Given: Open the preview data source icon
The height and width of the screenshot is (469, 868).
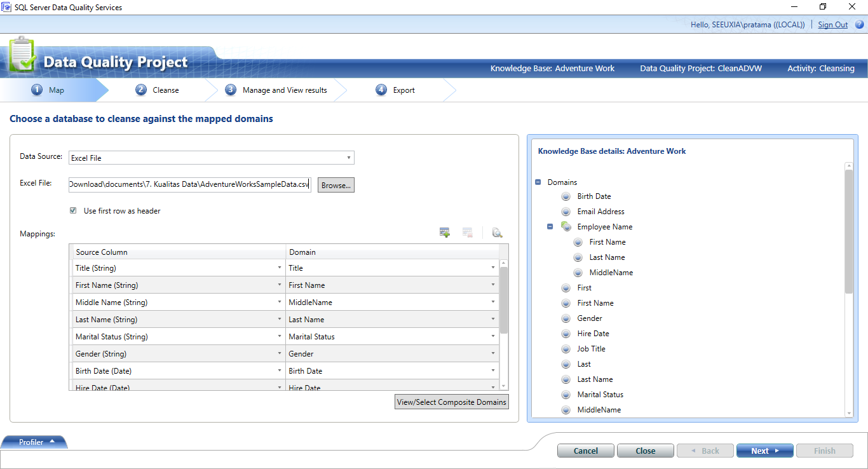Looking at the screenshot, I should (x=498, y=233).
